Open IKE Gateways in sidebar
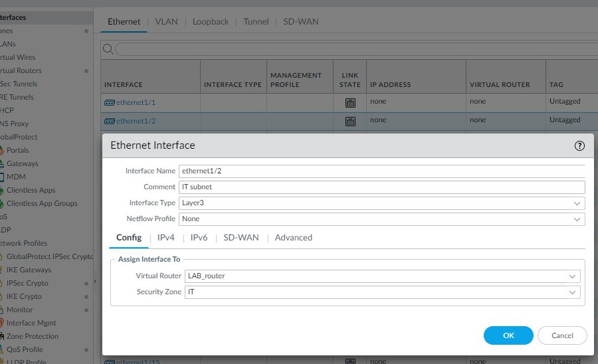This screenshot has height=364, width=598. point(29,270)
